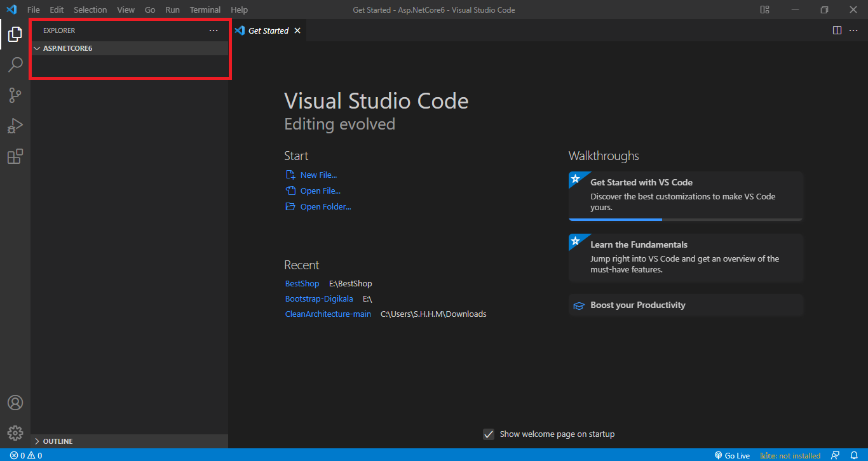Open notifications bell in status bar
The image size is (868, 461).
tap(854, 455)
